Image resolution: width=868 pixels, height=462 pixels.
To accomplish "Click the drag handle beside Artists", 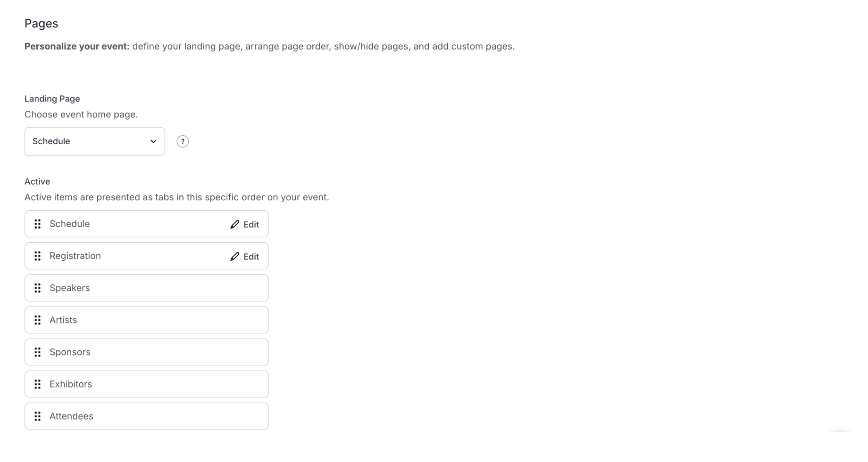I will [38, 320].
